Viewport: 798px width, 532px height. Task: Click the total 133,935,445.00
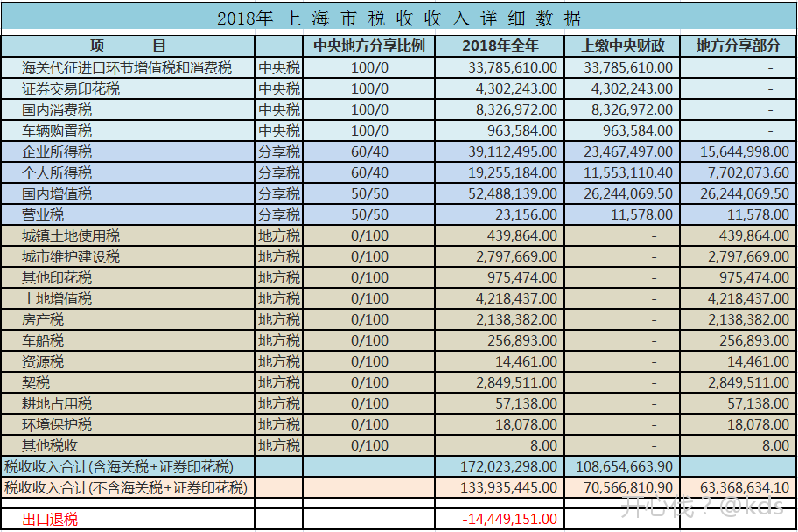coord(509,487)
